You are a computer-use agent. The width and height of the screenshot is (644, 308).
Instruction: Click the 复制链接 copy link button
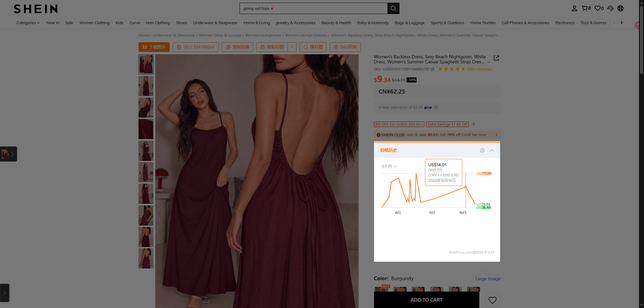tap(237, 47)
